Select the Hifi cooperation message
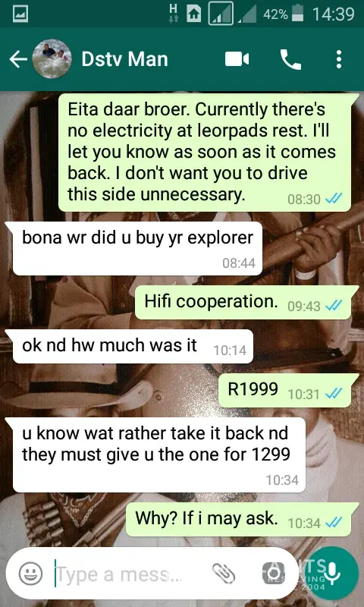The width and height of the screenshot is (364, 607). [x=243, y=302]
